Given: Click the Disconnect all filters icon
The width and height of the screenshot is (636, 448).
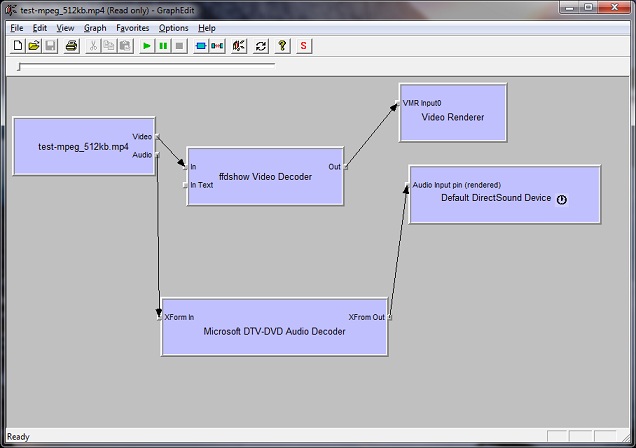Looking at the screenshot, I should coord(217,46).
